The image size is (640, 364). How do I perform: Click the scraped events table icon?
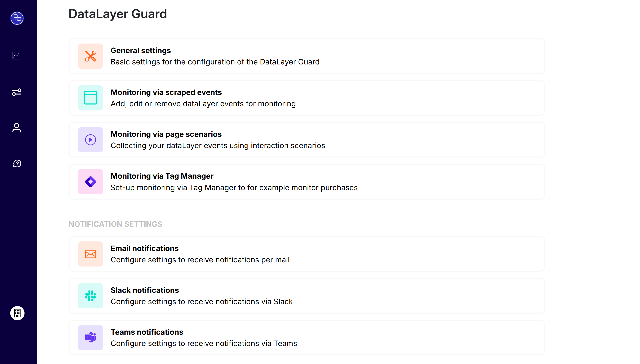tap(91, 98)
